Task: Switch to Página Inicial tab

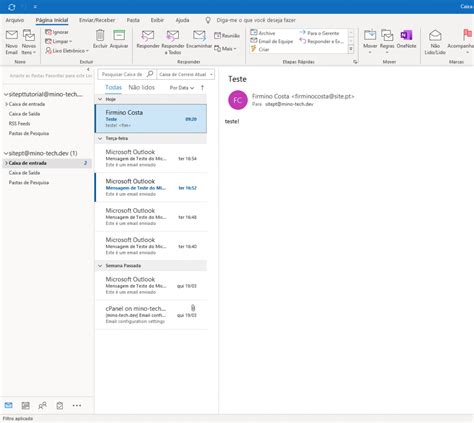Action: (52, 20)
